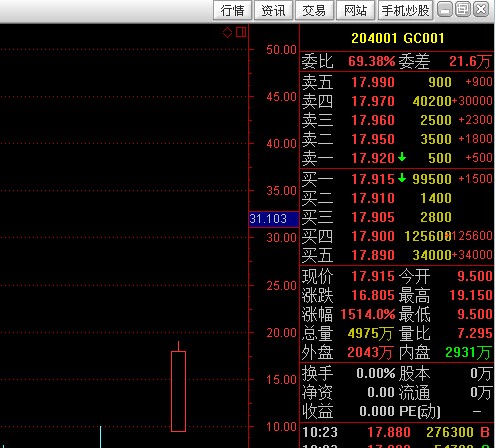495x448 pixels.
Task: Minimize the trading window
Action: pos(444,9)
